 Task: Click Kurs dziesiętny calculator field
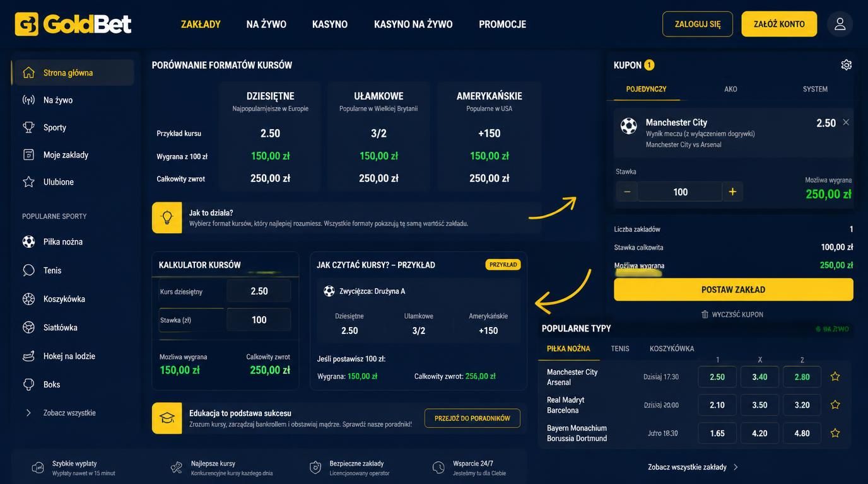pos(259,291)
